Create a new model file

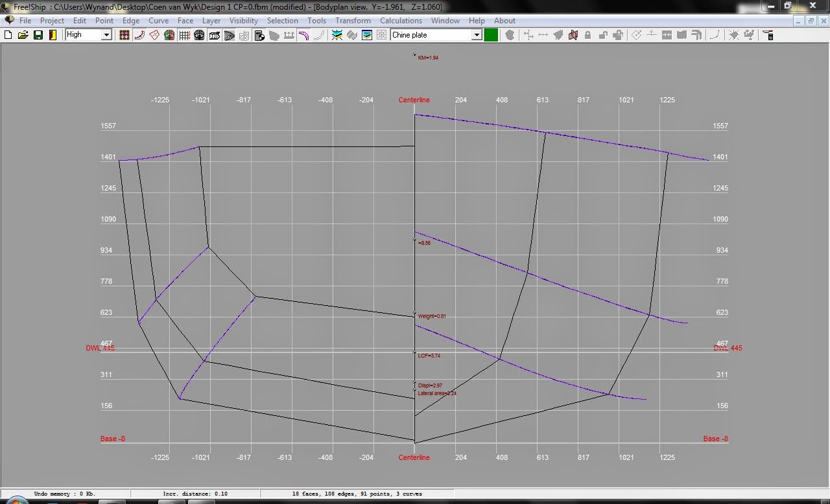(x=8, y=35)
